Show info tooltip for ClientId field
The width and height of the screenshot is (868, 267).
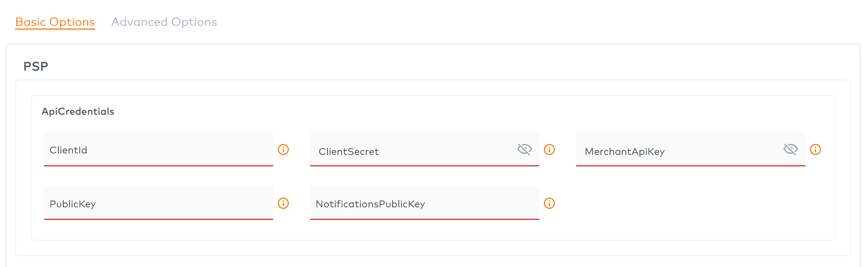283,150
